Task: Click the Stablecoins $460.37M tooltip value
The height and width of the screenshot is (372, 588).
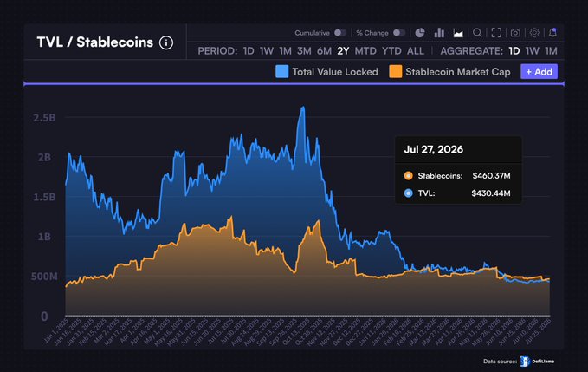Action: click(x=491, y=176)
